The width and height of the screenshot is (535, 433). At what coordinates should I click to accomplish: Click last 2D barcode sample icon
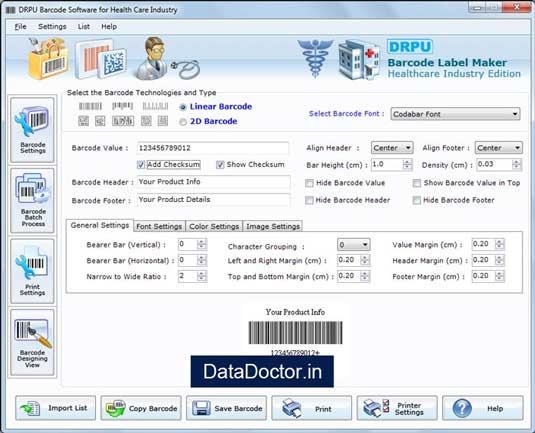[x=163, y=121]
